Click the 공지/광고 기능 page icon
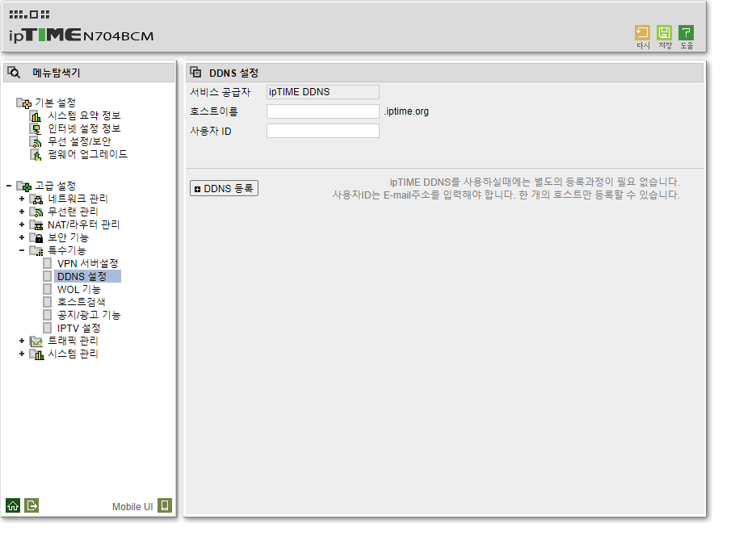This screenshot has width=756, height=549. (47, 315)
